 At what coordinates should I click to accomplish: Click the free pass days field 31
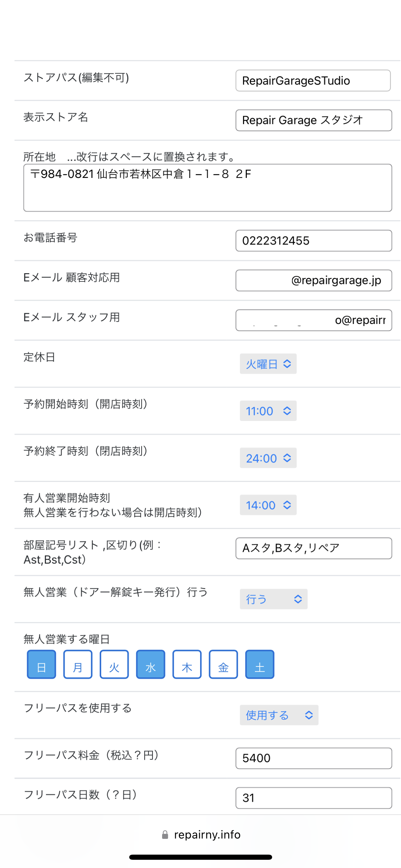(314, 798)
